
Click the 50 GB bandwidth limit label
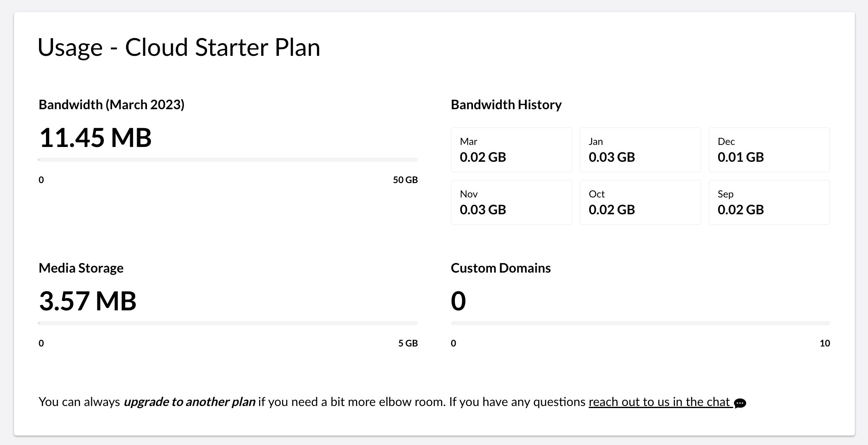405,180
